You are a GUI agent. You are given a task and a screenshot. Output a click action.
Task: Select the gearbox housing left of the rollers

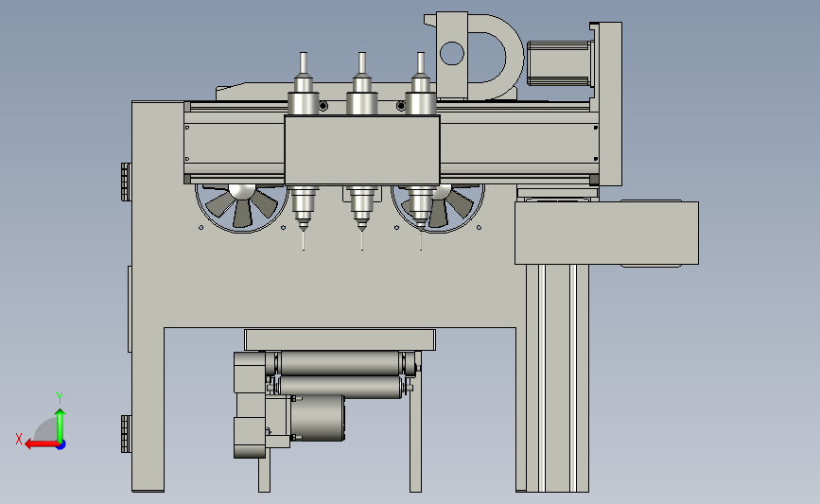pos(250,406)
